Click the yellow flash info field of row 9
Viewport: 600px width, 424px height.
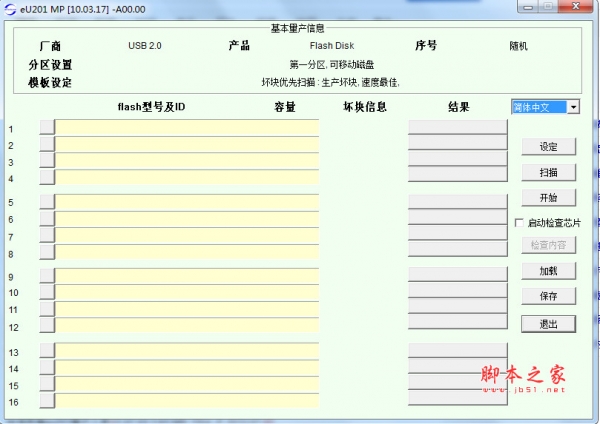point(187,276)
